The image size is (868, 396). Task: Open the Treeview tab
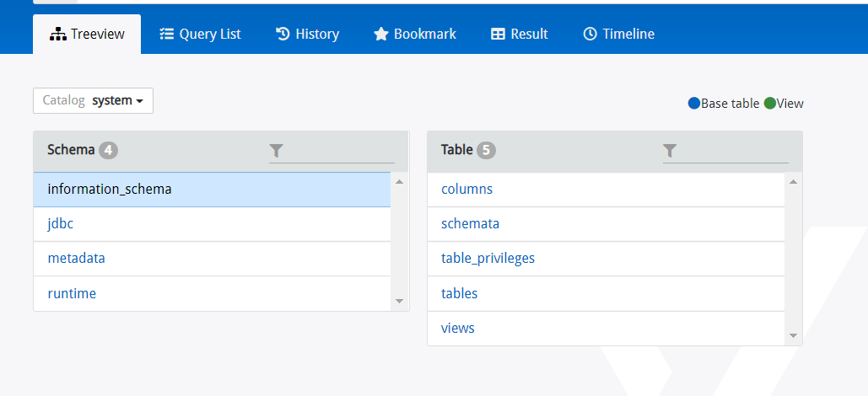pyautogui.click(x=87, y=35)
